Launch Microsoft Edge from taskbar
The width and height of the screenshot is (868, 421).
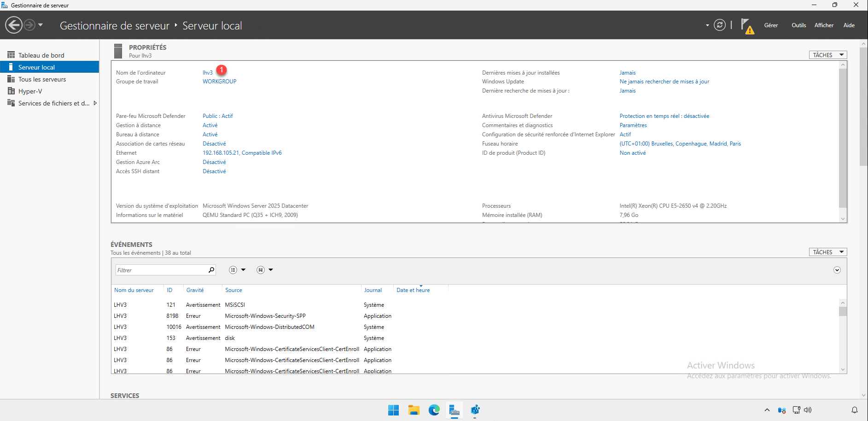[434, 410]
